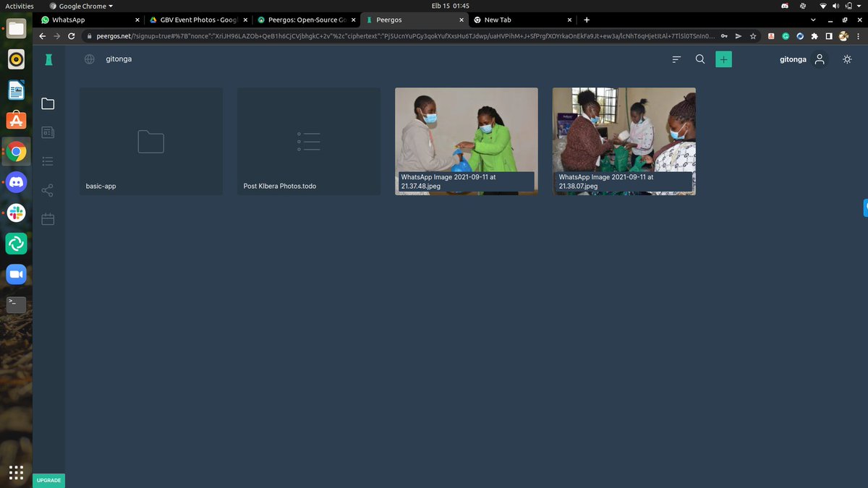Click the UPGRADE button
The image size is (868, 488).
pos(48,480)
